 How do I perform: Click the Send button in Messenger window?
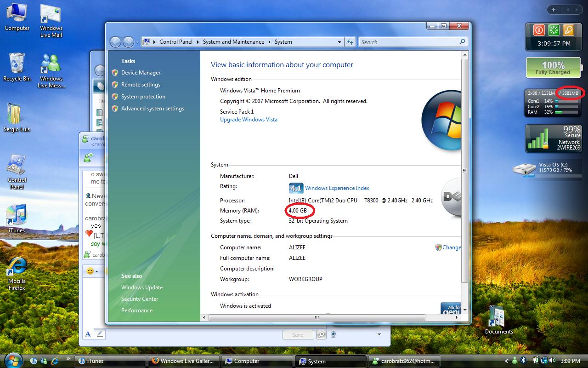coord(298,335)
